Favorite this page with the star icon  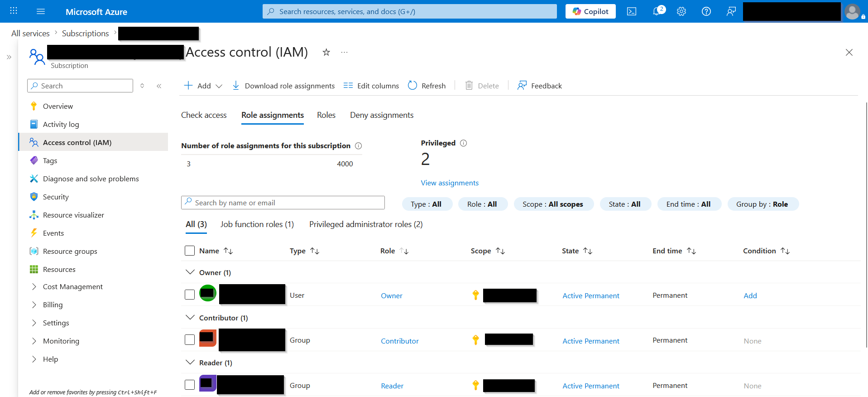coord(326,52)
